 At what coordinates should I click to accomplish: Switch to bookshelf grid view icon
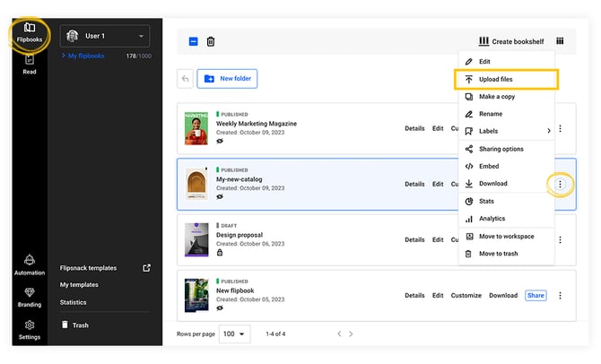click(x=560, y=41)
